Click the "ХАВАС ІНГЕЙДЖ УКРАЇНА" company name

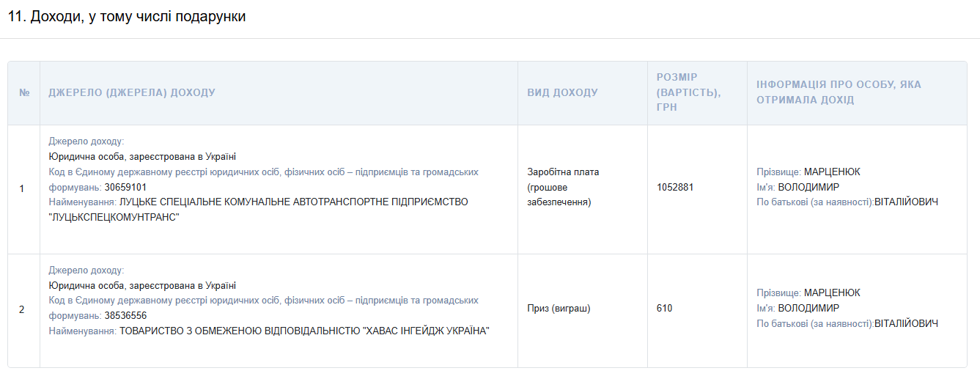(x=425, y=331)
